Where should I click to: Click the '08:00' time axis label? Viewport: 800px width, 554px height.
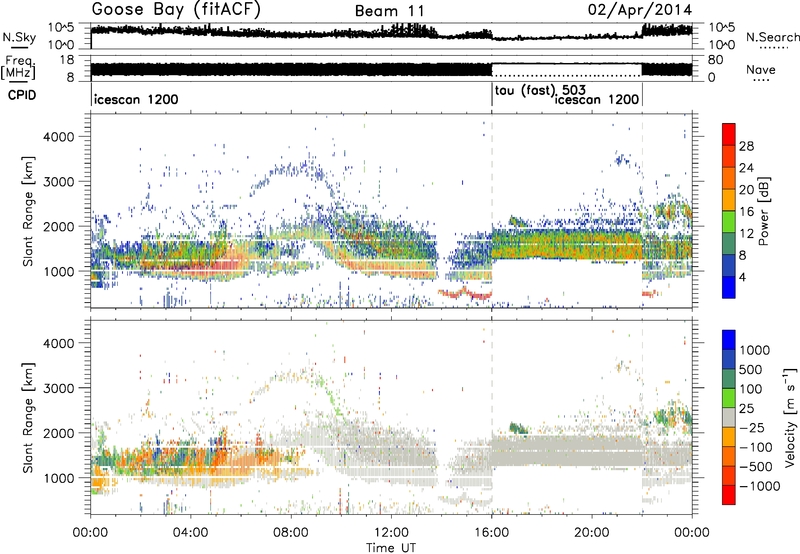pos(291,533)
